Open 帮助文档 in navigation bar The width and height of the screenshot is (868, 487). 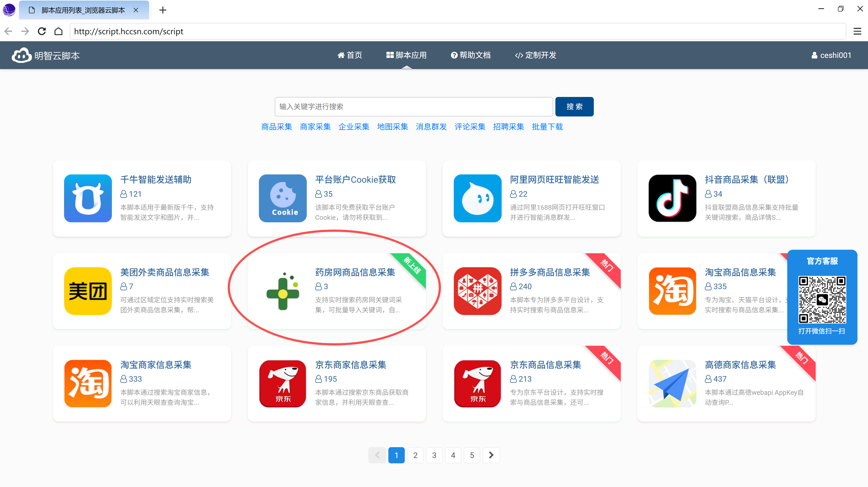click(x=470, y=55)
